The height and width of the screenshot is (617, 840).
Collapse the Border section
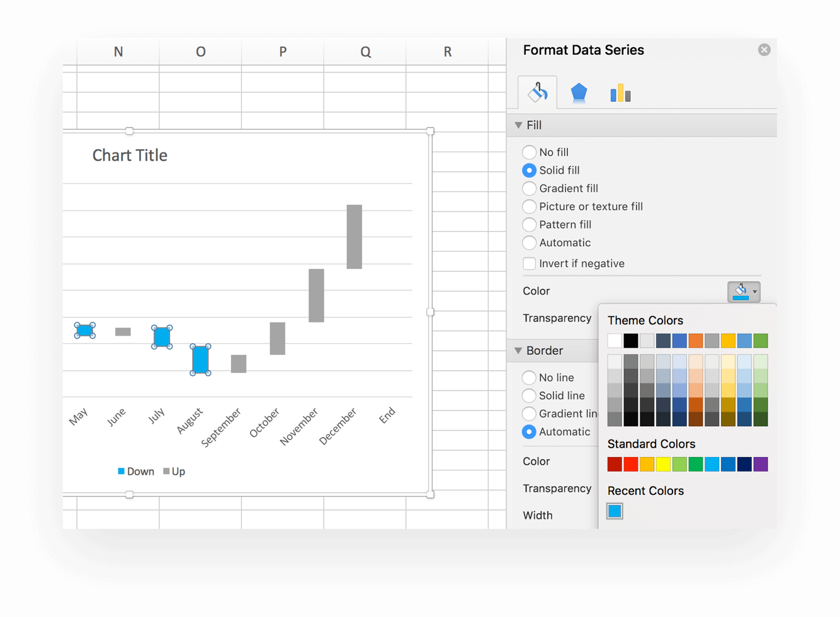click(519, 351)
